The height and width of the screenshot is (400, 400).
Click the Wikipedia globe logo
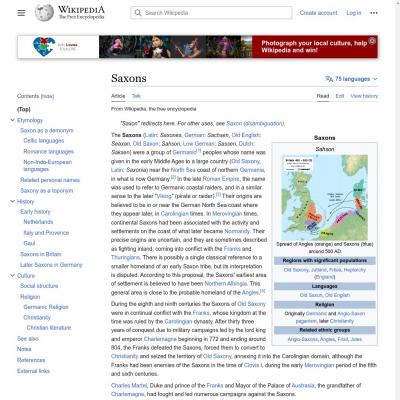pyautogui.click(x=44, y=13)
